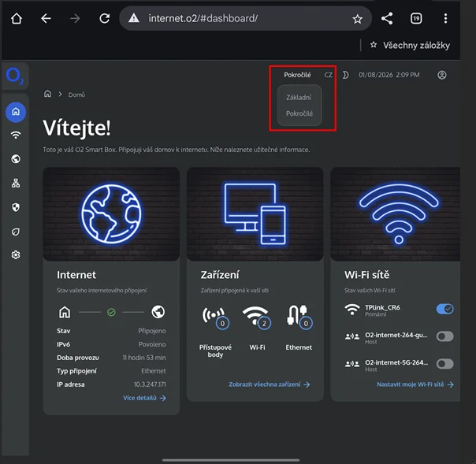Toggle dark mode with the moon icon
Screen dimensions: 476x464
(345, 75)
